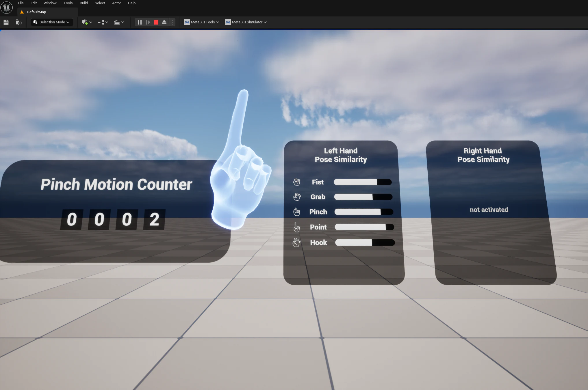Open the File menu

tap(21, 3)
